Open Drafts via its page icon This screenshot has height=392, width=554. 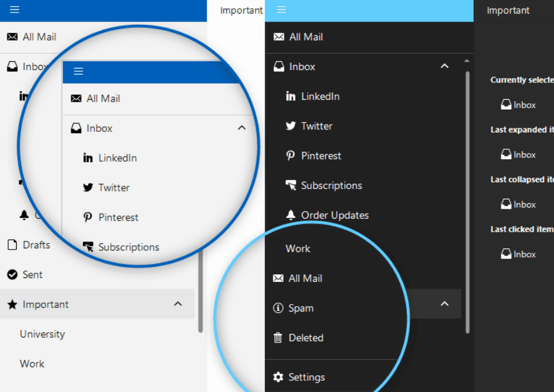tap(12, 245)
